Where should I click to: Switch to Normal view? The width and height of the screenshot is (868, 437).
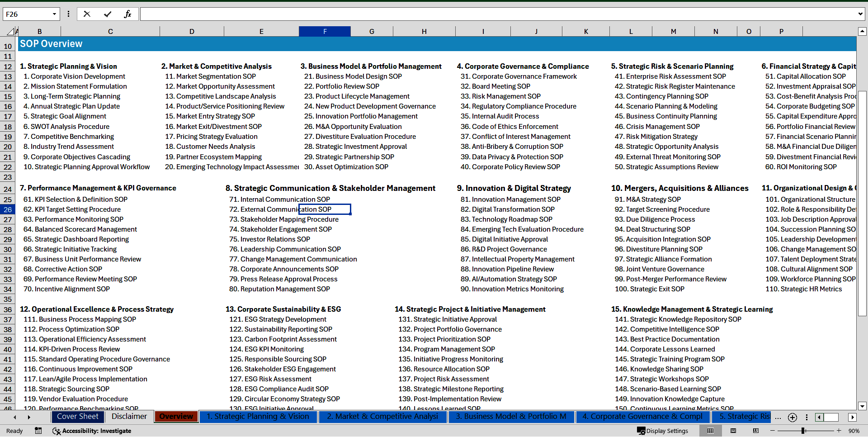(711, 431)
